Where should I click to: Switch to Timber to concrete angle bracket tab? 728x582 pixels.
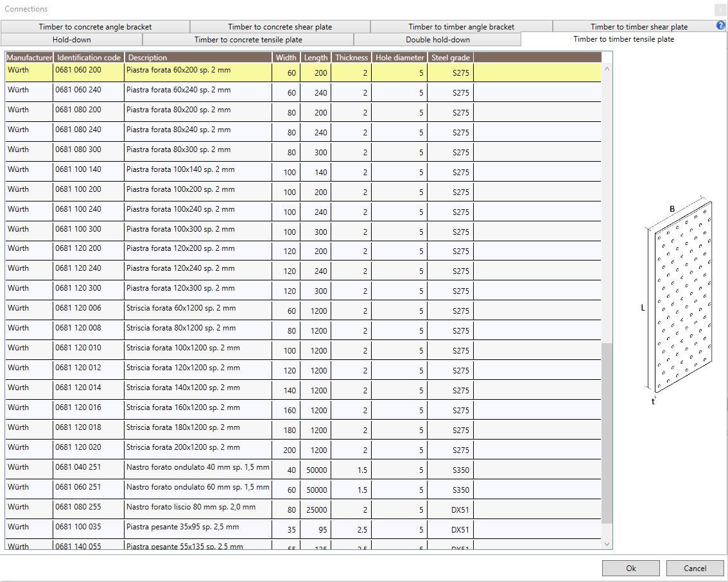click(x=95, y=26)
